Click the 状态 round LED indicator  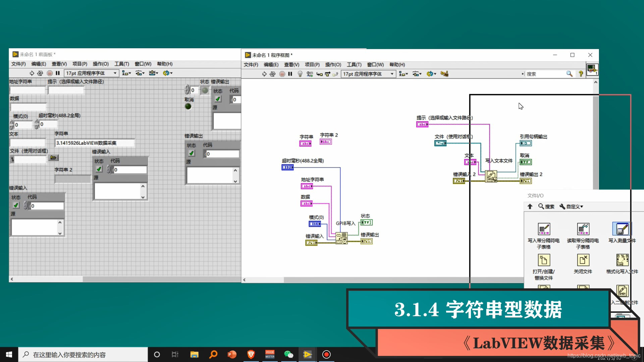(205, 90)
